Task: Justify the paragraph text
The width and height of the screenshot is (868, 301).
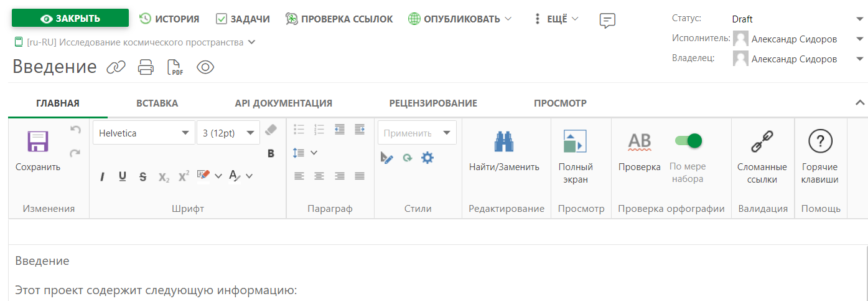Action: [x=359, y=176]
